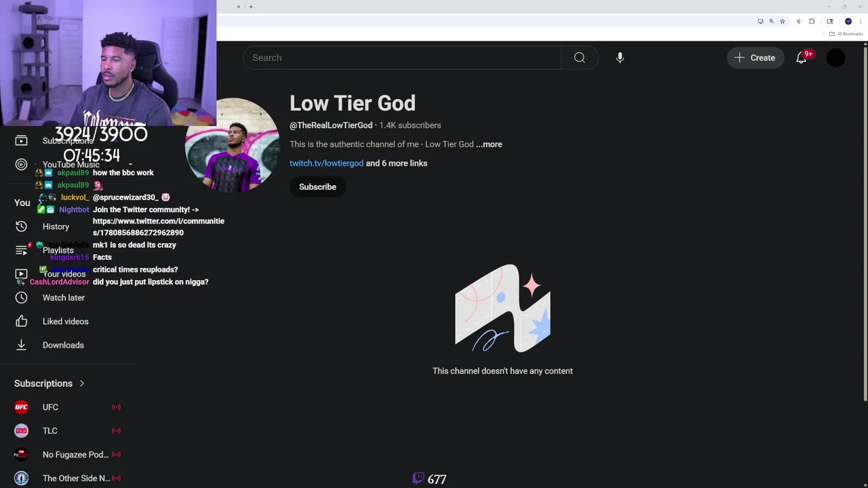Open Chrome three-dot menu
The image size is (868, 488).
pos(861,22)
